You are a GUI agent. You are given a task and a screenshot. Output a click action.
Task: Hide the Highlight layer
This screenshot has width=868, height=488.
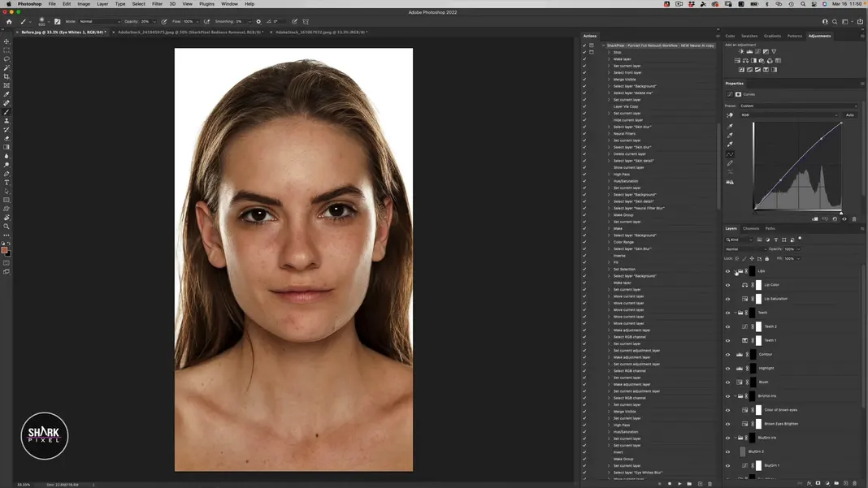pos(728,368)
